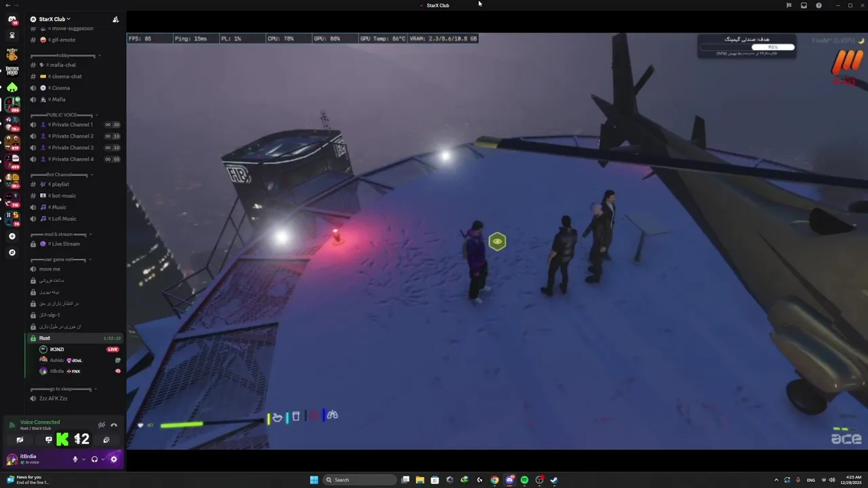This screenshot has width=868, height=488.
Task: Open the Help question mark icon
Action: pyautogui.click(x=818, y=5)
